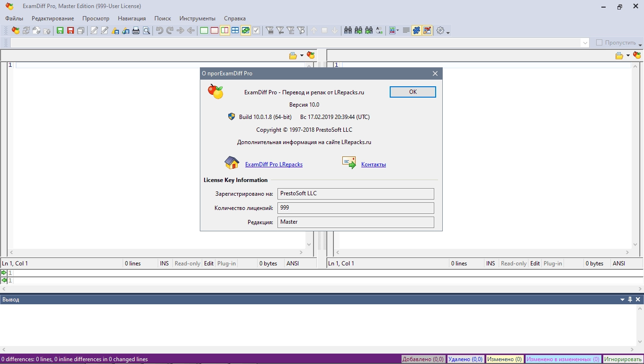Show only the left pane (green rectangle icon)

(204, 30)
